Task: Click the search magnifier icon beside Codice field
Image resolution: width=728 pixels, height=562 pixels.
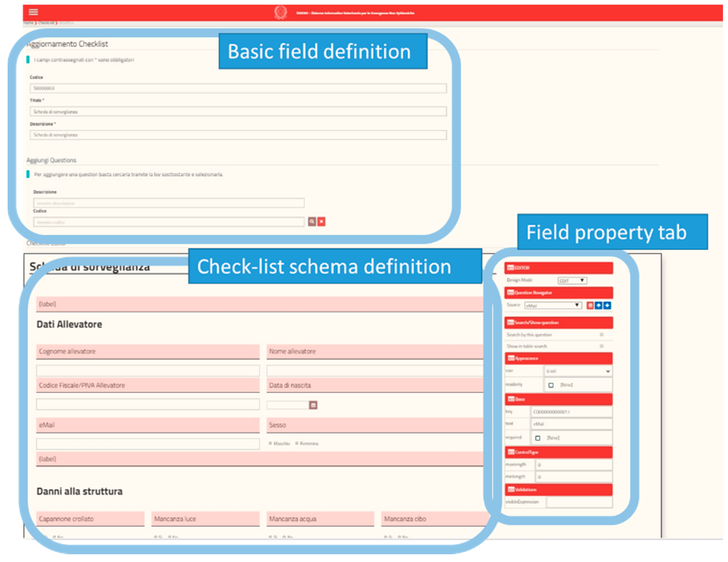Action: [x=312, y=222]
